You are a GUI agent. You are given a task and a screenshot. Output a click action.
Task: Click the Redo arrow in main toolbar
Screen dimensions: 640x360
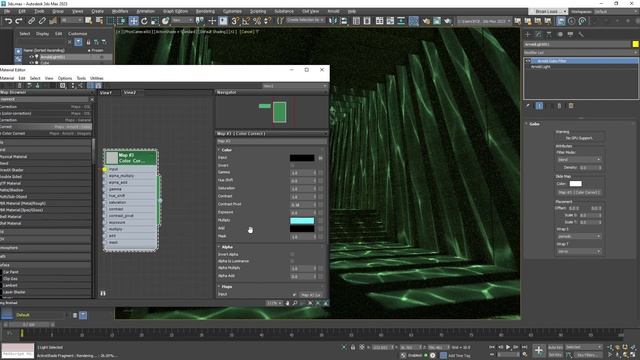click(19, 21)
